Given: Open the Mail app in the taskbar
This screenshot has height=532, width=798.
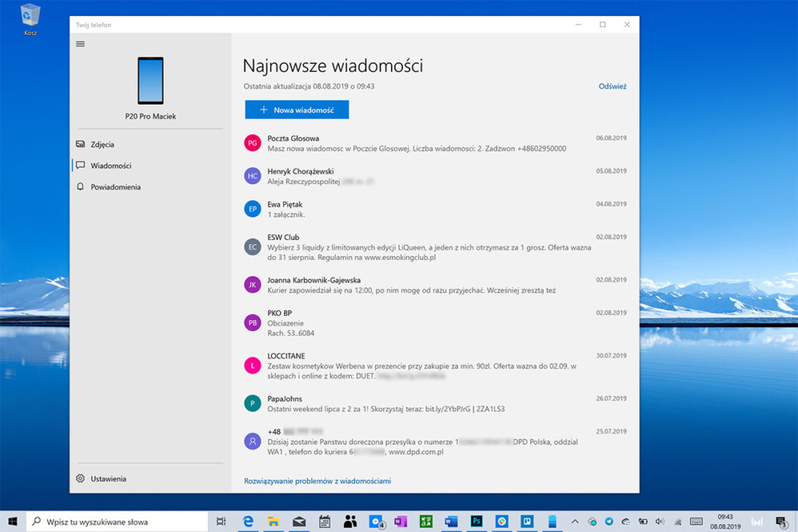Looking at the screenshot, I should (x=299, y=522).
